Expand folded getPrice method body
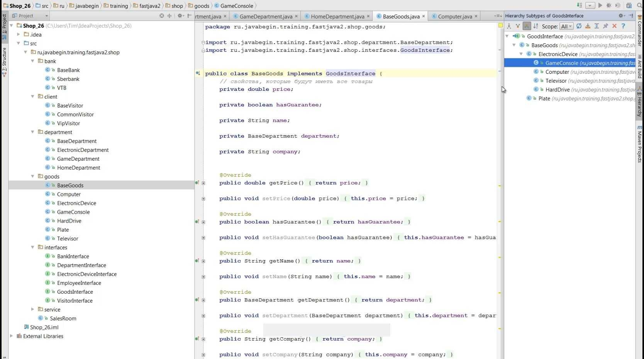 (x=203, y=183)
